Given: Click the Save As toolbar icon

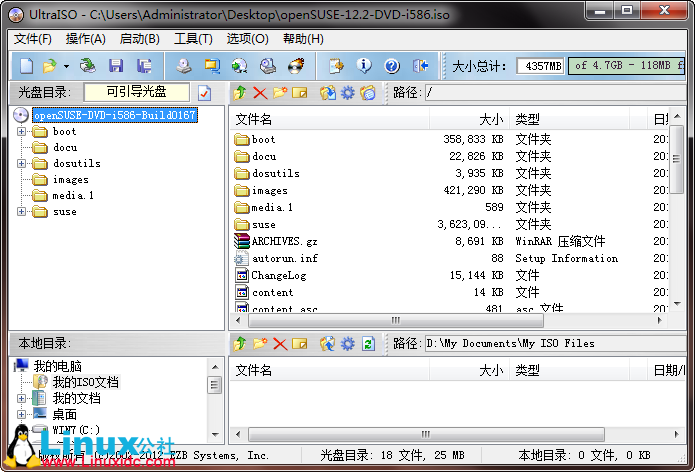Looking at the screenshot, I should (x=144, y=66).
